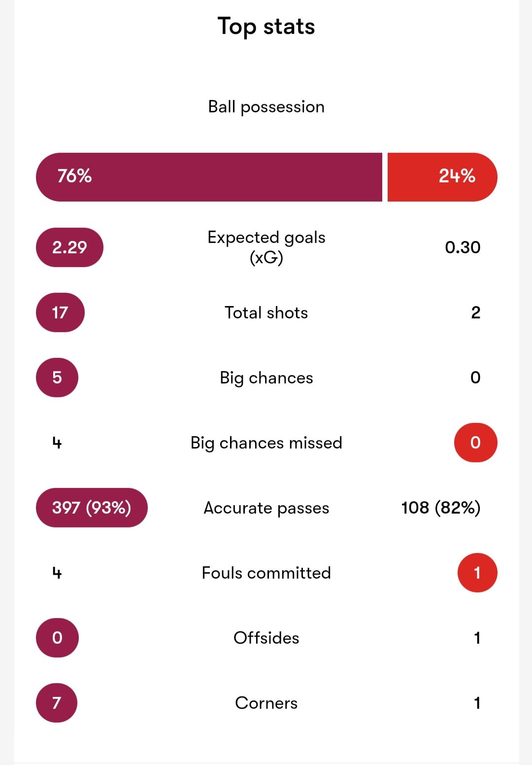Tap the Accurate passes label
The image size is (532, 765).
pos(266,508)
